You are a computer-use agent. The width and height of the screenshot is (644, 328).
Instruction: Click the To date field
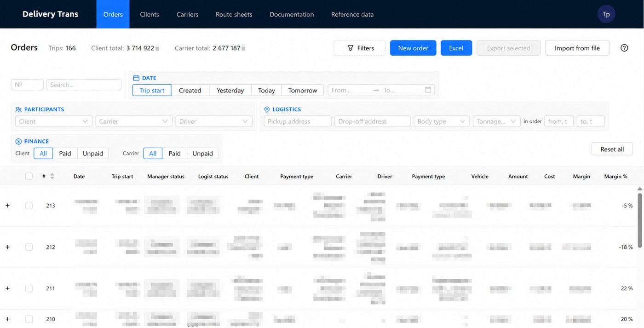401,90
